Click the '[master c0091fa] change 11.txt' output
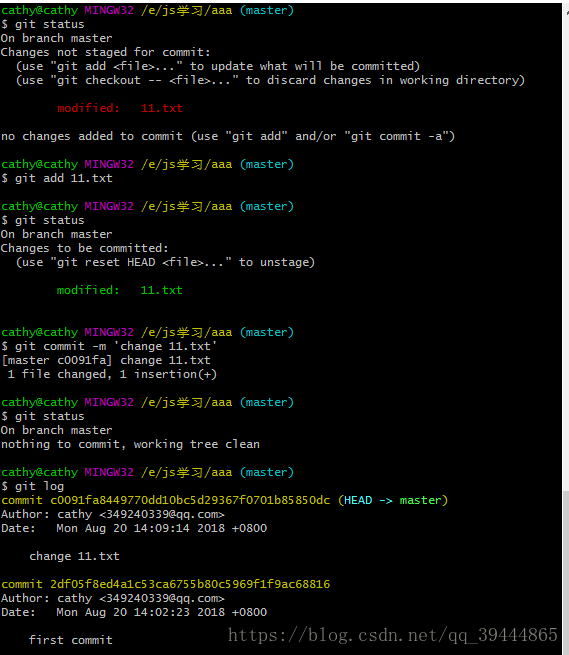The height and width of the screenshot is (655, 569). click(x=106, y=360)
